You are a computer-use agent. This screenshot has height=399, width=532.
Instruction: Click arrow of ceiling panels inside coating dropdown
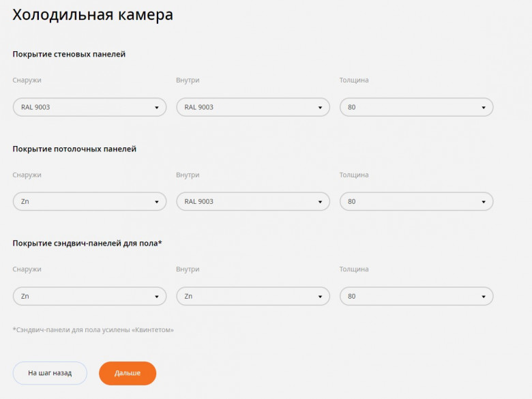(320, 203)
